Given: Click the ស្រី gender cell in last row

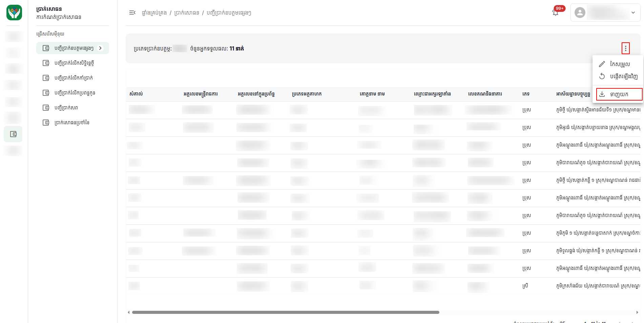Looking at the screenshot, I should point(525,286).
